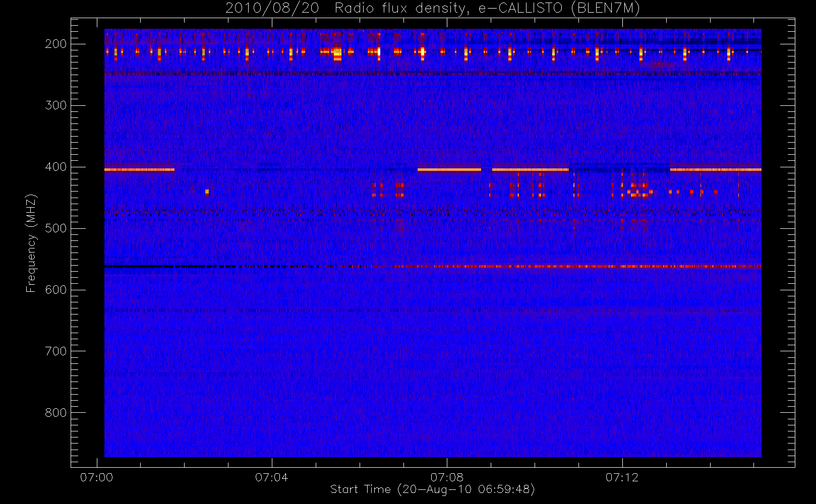Click the 700 frequency tick label
Image resolution: width=816 pixels, height=504 pixels.
tap(56, 351)
